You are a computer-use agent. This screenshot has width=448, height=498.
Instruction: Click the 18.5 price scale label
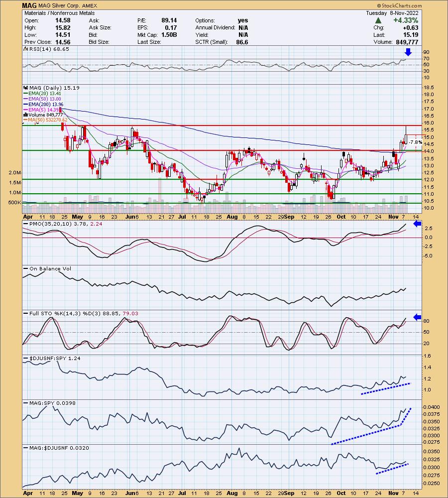point(430,87)
